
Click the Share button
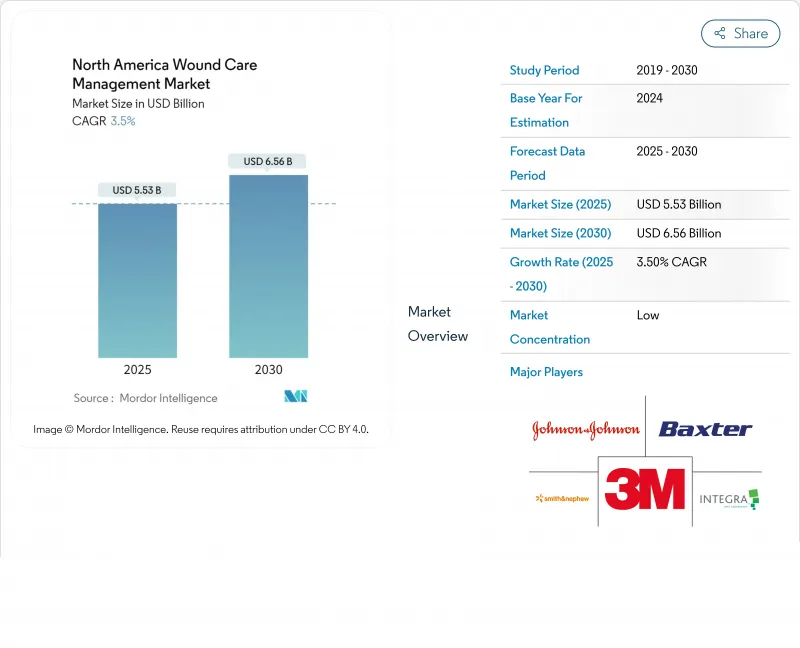click(x=740, y=33)
